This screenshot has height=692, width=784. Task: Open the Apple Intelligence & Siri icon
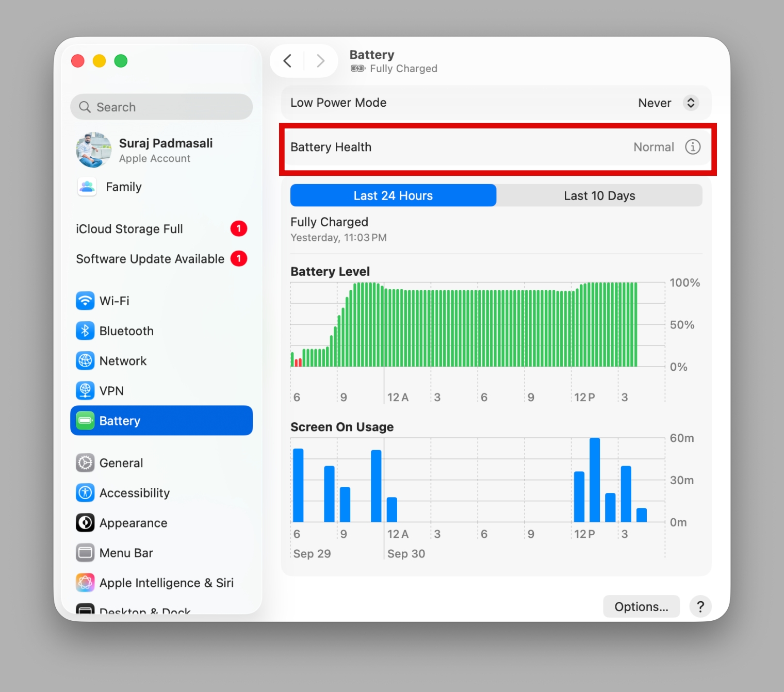pyautogui.click(x=85, y=582)
